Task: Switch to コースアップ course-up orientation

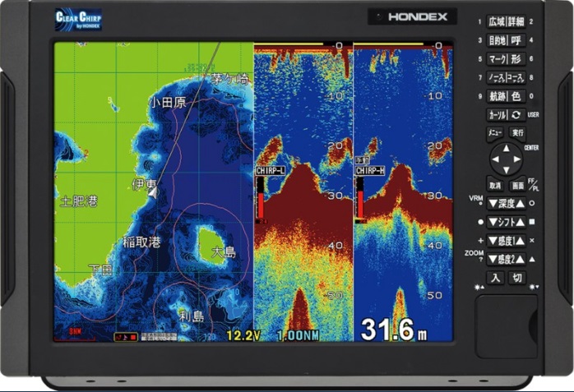Action: (x=516, y=77)
